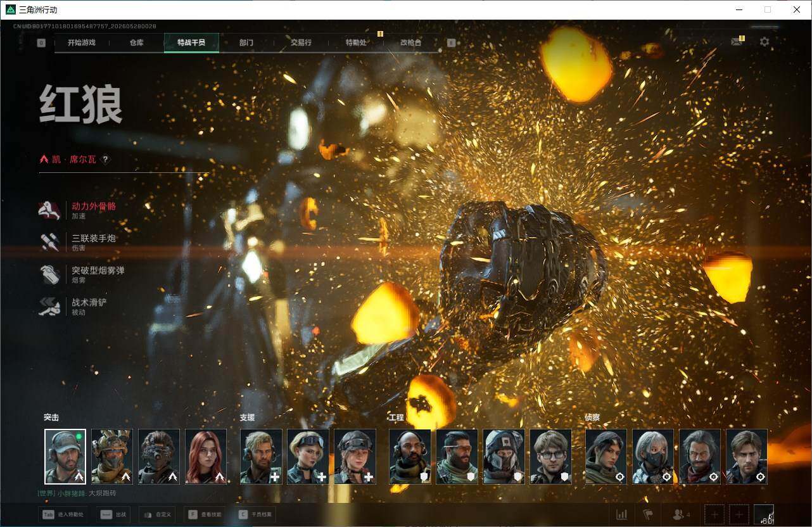Open the statistics bar chart icon

pos(622,515)
